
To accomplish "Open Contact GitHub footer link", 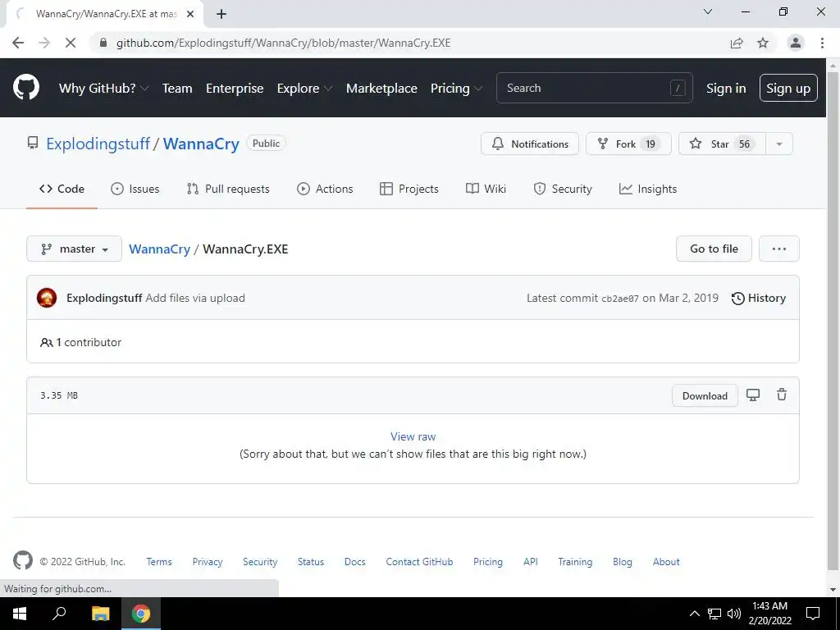I will 419,561.
